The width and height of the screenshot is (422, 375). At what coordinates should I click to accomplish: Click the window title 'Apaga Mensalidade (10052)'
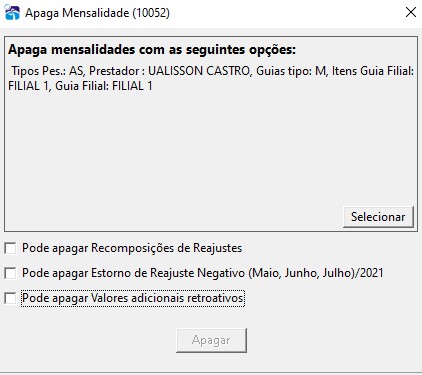(x=97, y=13)
